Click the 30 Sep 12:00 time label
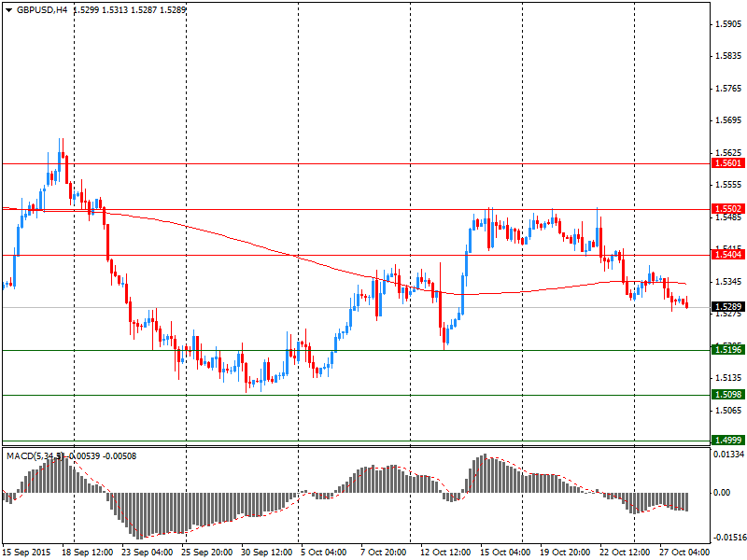The height and width of the screenshot is (560, 747). 267,553
